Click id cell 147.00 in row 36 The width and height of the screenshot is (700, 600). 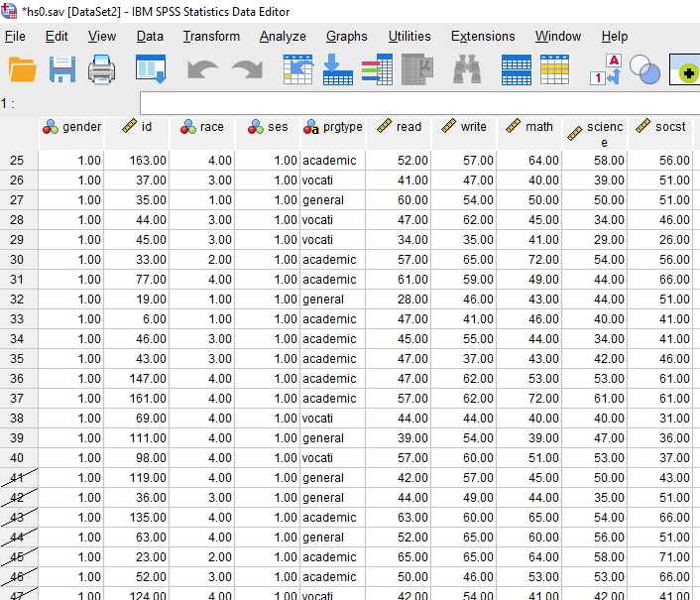(x=137, y=379)
